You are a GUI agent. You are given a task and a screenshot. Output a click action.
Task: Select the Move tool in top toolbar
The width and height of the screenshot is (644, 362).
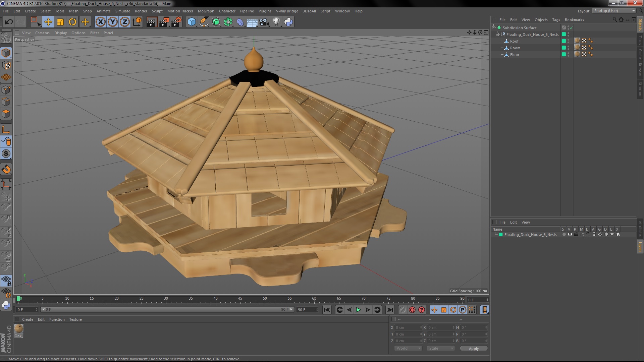coord(48,22)
